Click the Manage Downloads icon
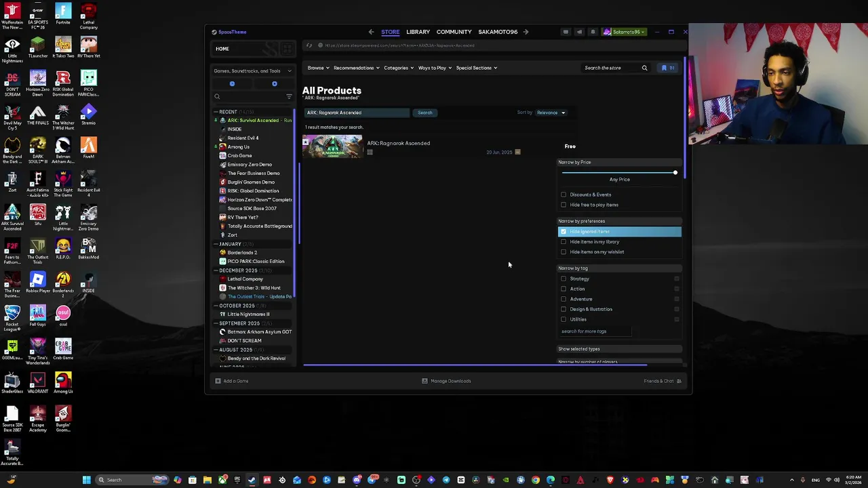868x488 pixels. (425, 381)
